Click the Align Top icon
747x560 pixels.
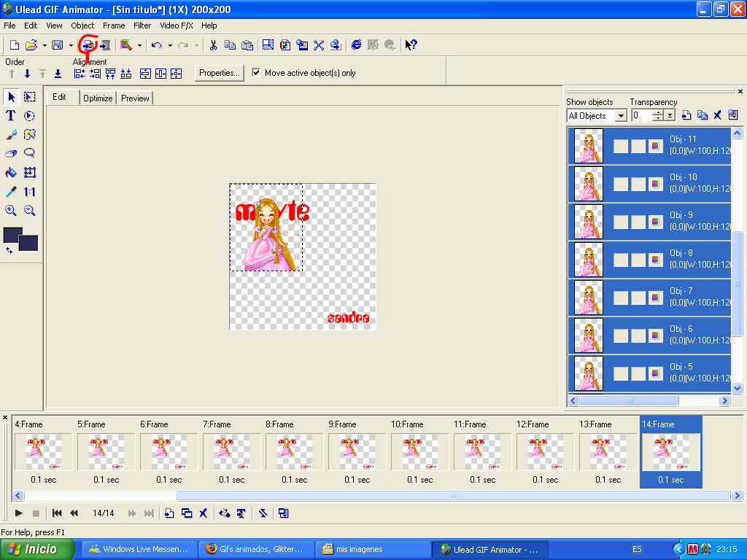pos(111,74)
